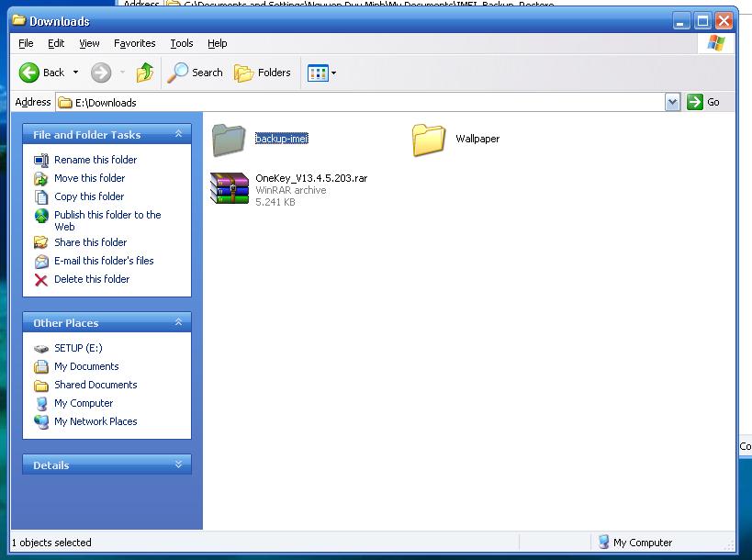Open the Forward history dropdown arrow

click(x=122, y=73)
